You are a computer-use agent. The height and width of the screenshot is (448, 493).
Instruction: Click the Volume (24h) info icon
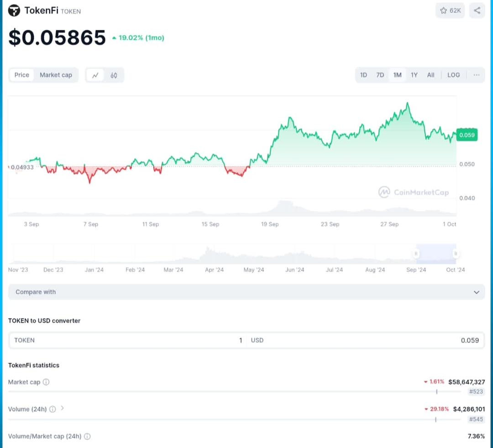point(52,409)
